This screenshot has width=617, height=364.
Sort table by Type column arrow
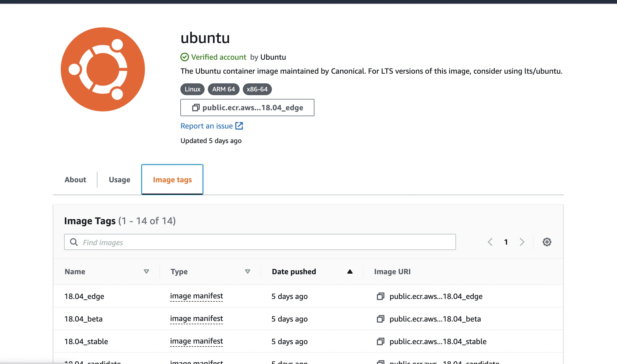(248, 272)
